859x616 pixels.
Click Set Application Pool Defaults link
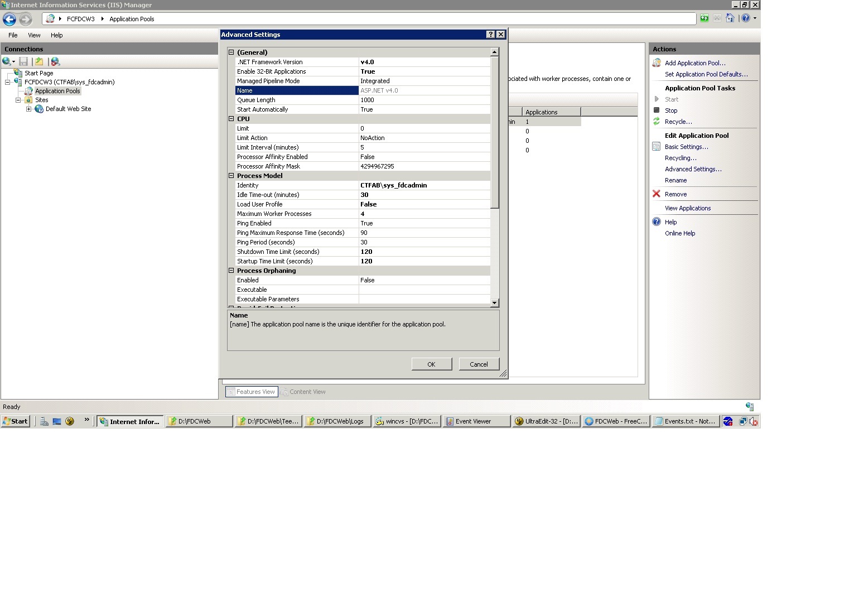pos(706,74)
